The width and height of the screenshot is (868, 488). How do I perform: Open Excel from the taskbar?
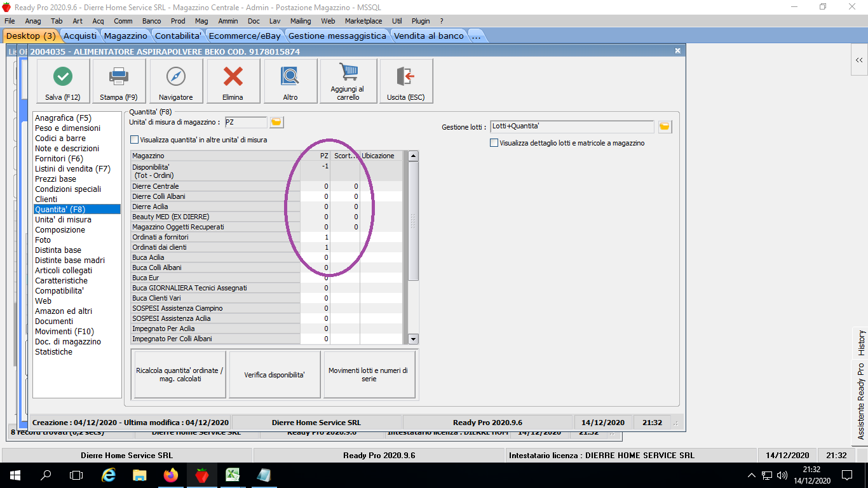233,475
